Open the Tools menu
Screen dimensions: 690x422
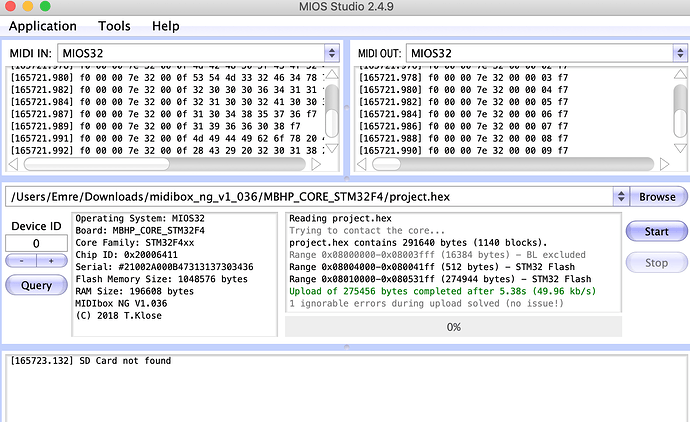pyautogui.click(x=114, y=26)
